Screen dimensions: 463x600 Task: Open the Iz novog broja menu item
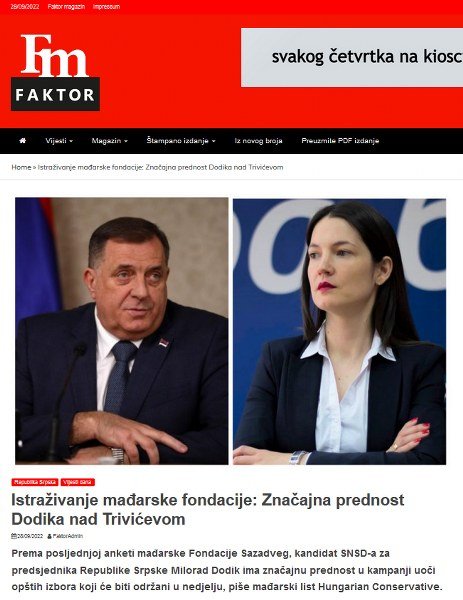click(x=258, y=141)
